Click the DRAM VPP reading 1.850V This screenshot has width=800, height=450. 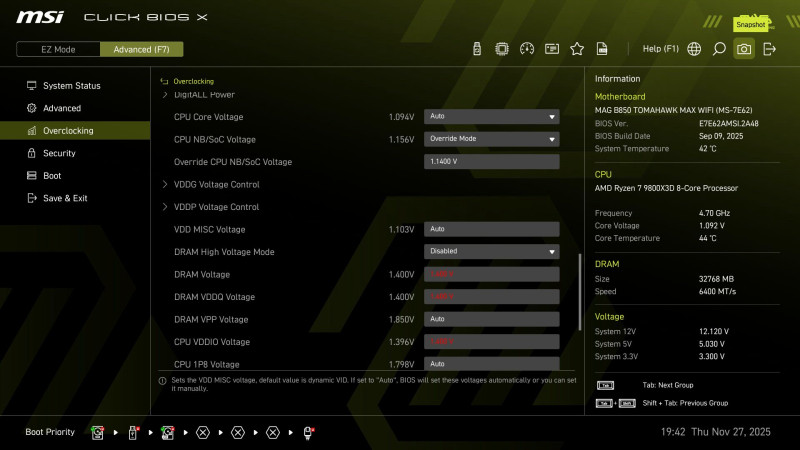(401, 319)
